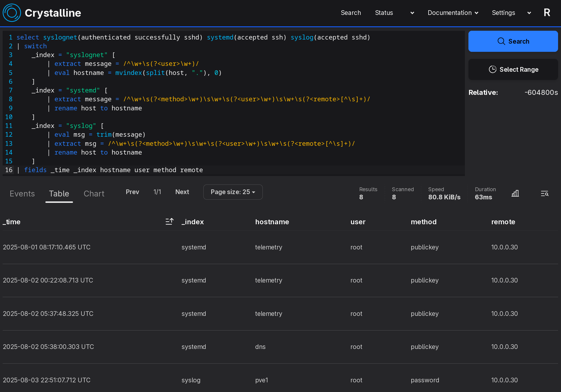
Task: Click the Scanned count 8
Action: 394,197
